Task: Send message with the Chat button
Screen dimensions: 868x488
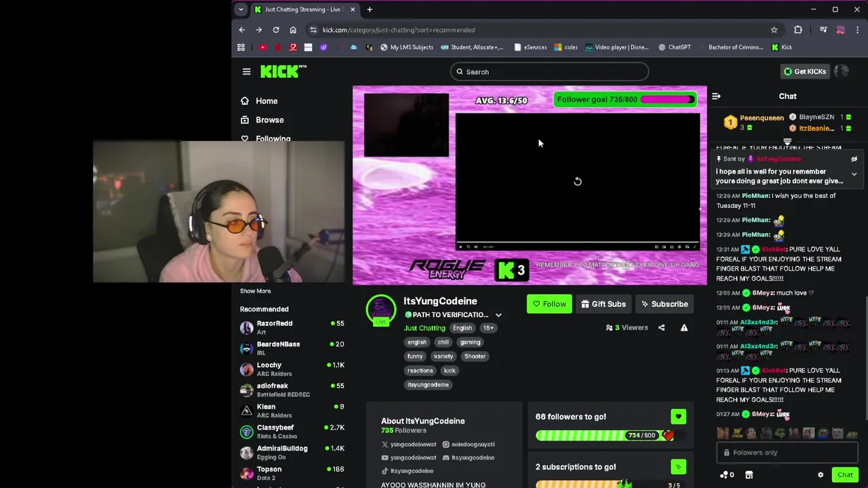Action: pos(845,475)
